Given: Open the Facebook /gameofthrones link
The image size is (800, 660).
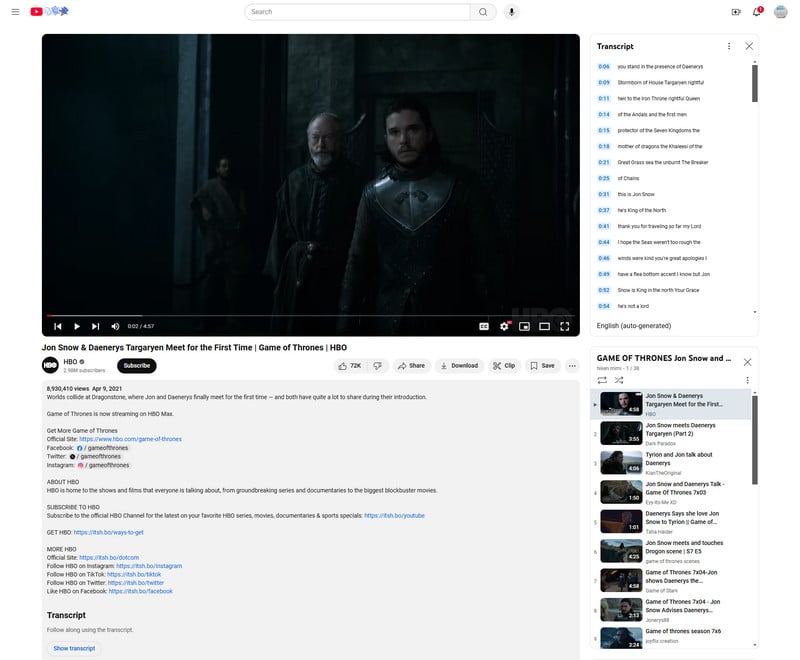Looking at the screenshot, I should pyautogui.click(x=103, y=448).
